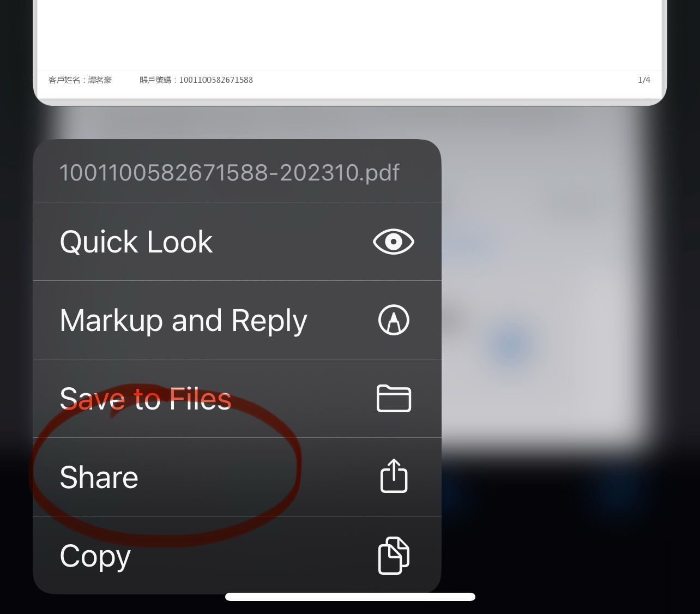Select Markup and Reply option
700x614 pixels.
tap(237, 320)
